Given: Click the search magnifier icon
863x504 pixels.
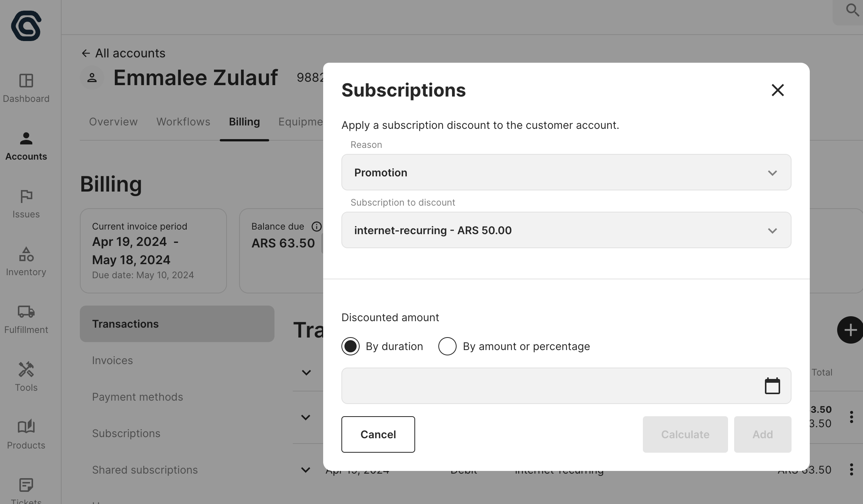Looking at the screenshot, I should click(x=852, y=10).
